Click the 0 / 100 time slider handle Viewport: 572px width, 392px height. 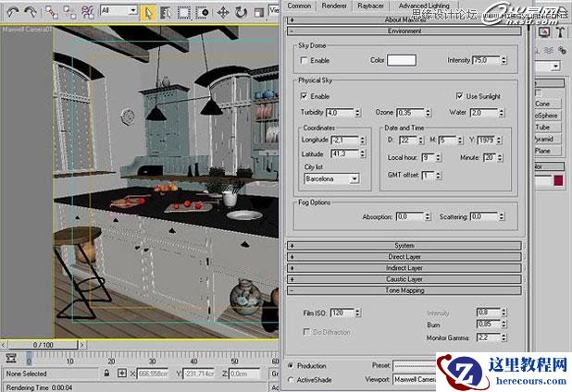pyautogui.click(x=44, y=345)
